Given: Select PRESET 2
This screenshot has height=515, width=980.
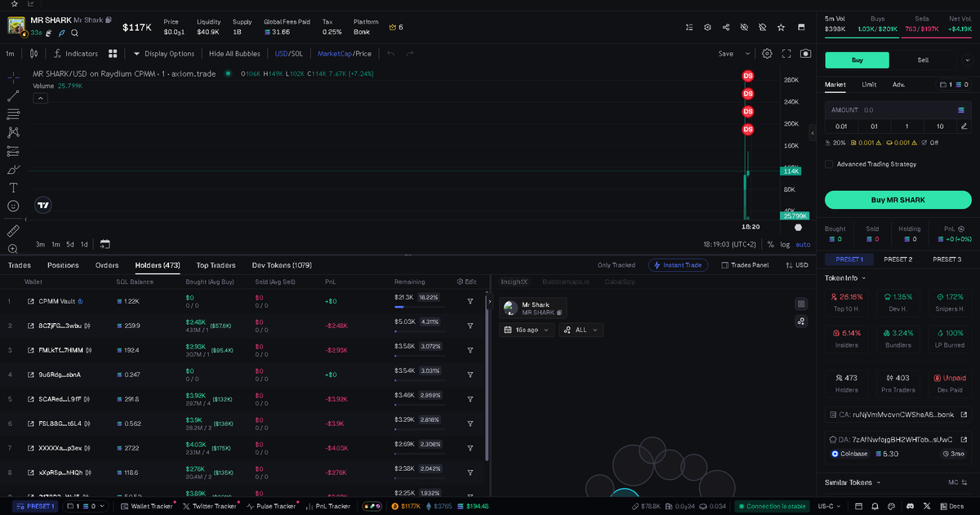Looking at the screenshot, I should coord(898,260).
